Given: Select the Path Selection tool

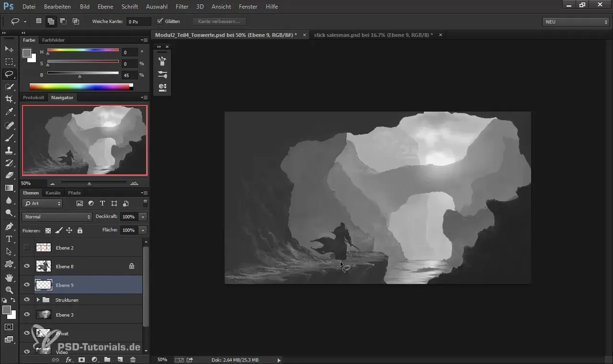Looking at the screenshot, I should 9,251.
